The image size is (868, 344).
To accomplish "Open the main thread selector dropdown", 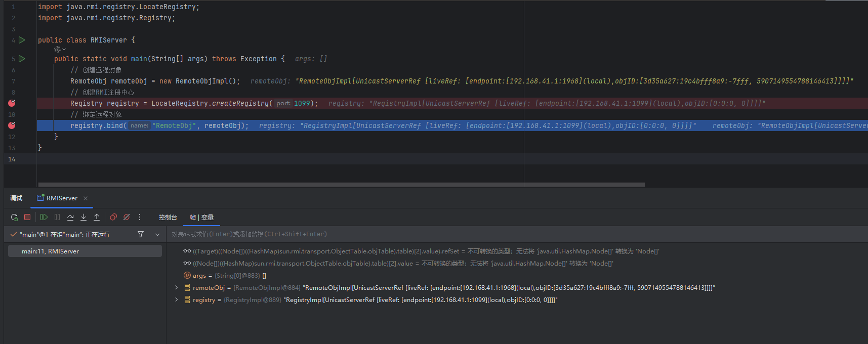I will pos(157,234).
